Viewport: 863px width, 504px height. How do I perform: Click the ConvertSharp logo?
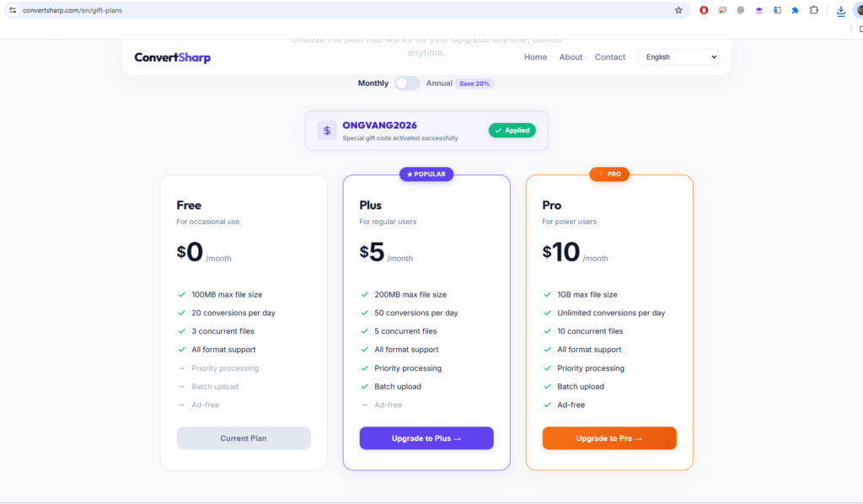click(172, 57)
